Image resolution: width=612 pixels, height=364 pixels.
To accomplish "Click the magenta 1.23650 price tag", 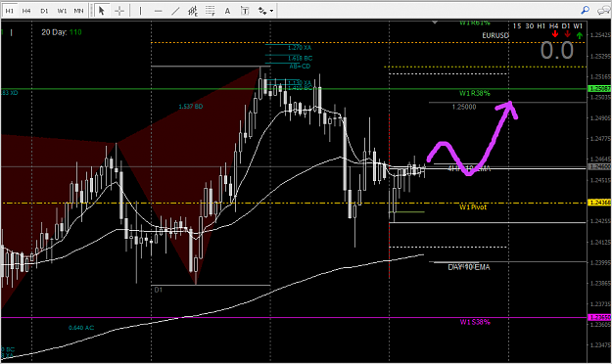I will (599, 317).
